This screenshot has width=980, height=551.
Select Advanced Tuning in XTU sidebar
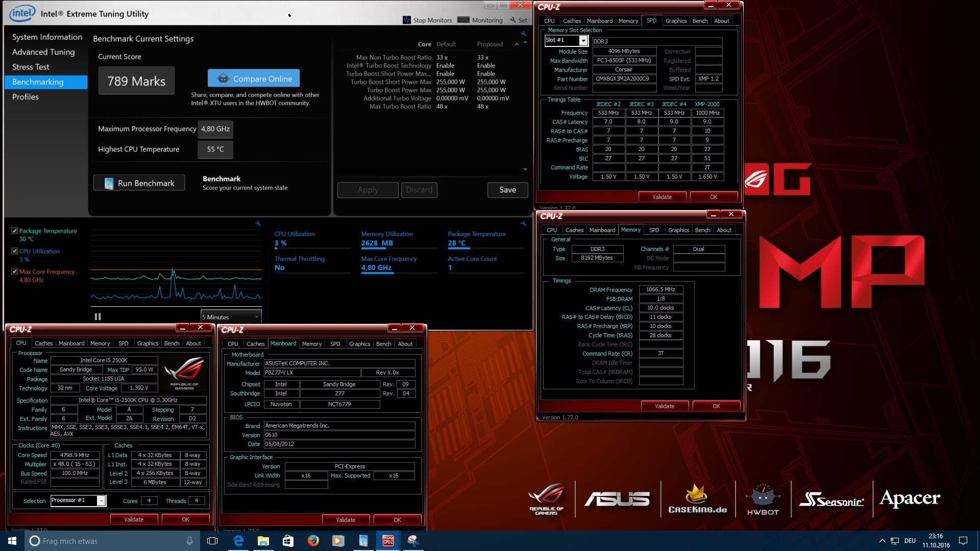pyautogui.click(x=43, y=52)
